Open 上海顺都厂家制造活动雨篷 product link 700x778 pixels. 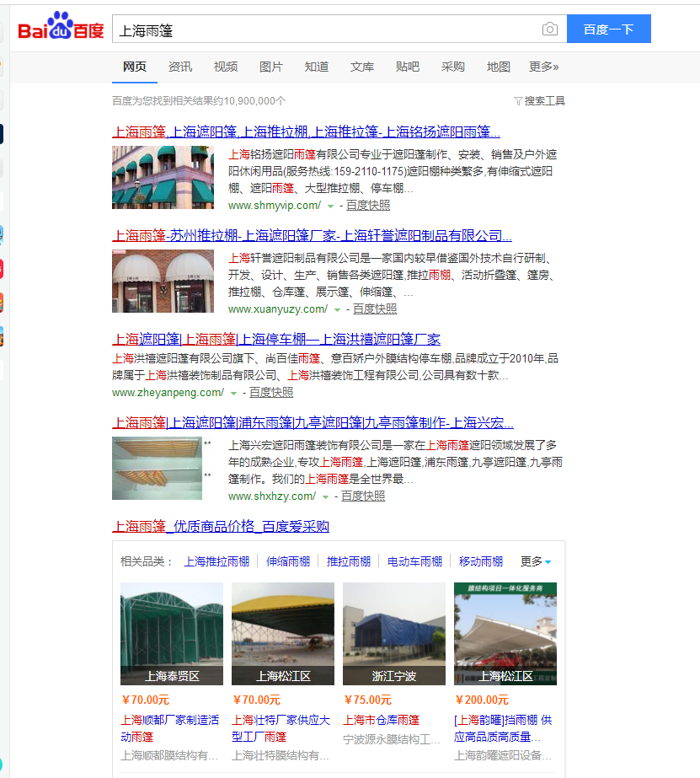click(170, 728)
